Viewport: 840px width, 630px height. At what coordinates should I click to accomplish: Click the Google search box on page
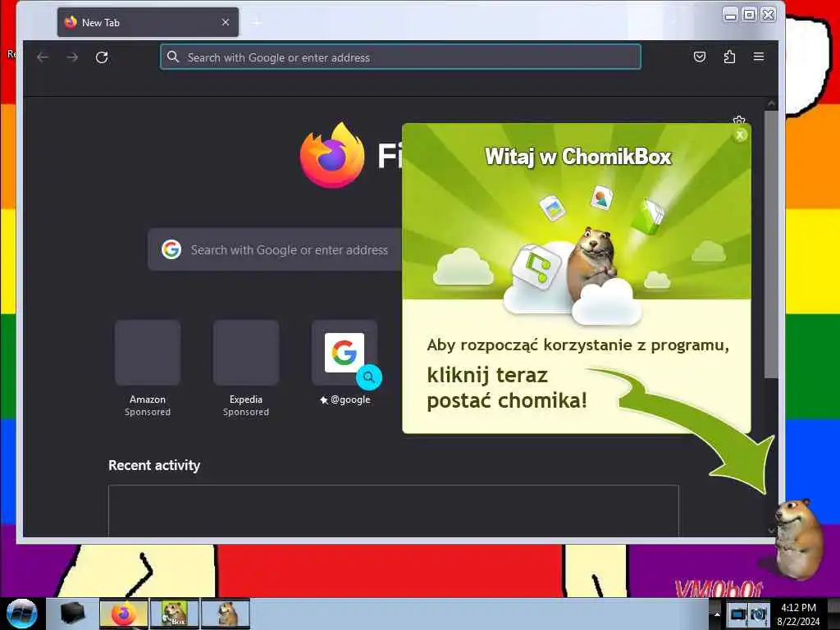click(x=274, y=249)
